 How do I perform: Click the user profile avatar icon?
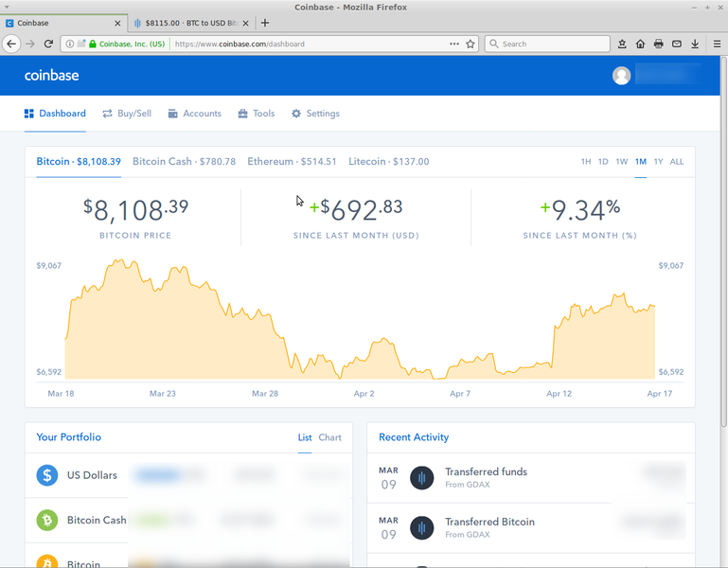pyautogui.click(x=621, y=75)
